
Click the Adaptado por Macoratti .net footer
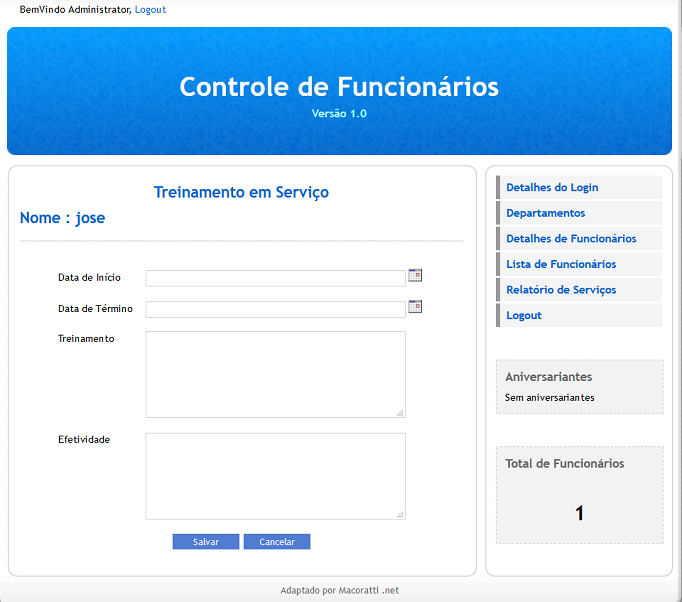[x=340, y=590]
